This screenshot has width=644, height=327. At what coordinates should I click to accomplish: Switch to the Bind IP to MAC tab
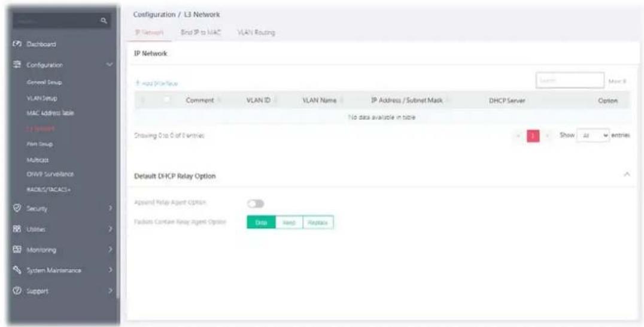click(x=201, y=32)
